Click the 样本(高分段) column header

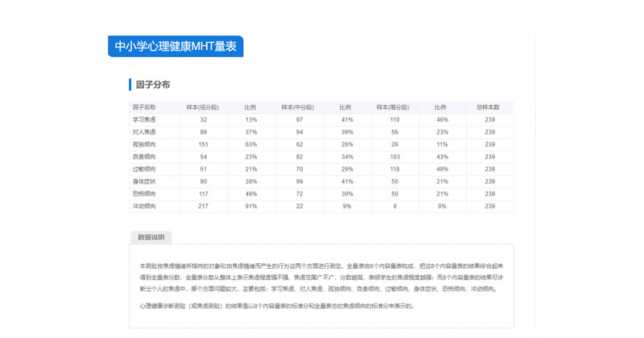pyautogui.click(x=393, y=107)
